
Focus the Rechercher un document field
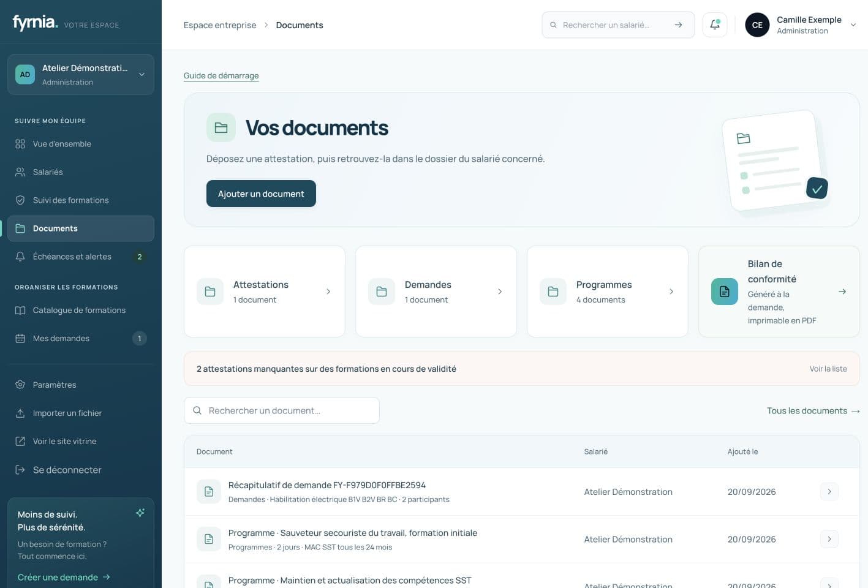tap(282, 410)
